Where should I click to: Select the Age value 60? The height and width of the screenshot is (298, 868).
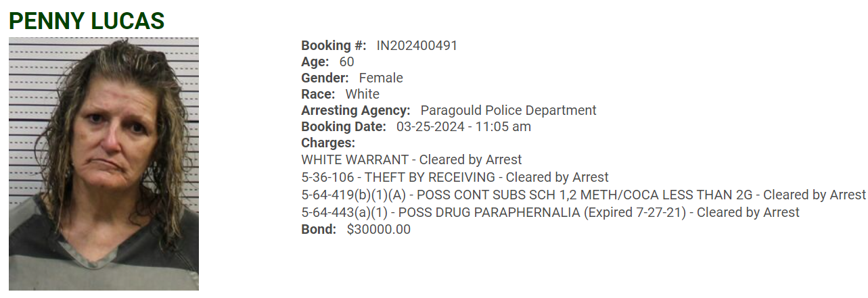click(346, 61)
